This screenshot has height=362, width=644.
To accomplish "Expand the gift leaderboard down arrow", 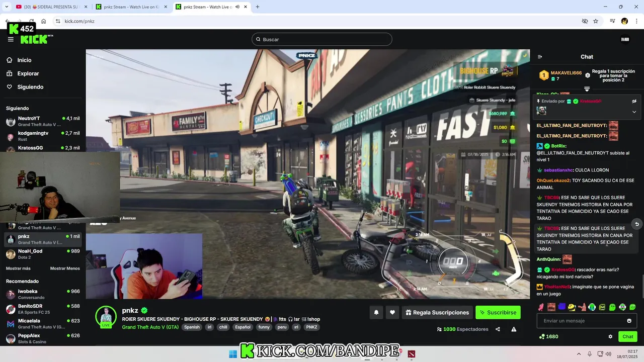I will 587,89.
